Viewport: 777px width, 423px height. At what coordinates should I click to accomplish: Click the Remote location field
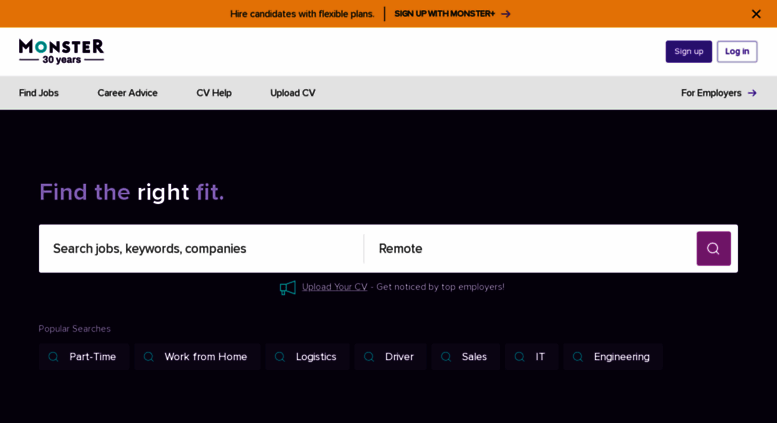pos(530,249)
